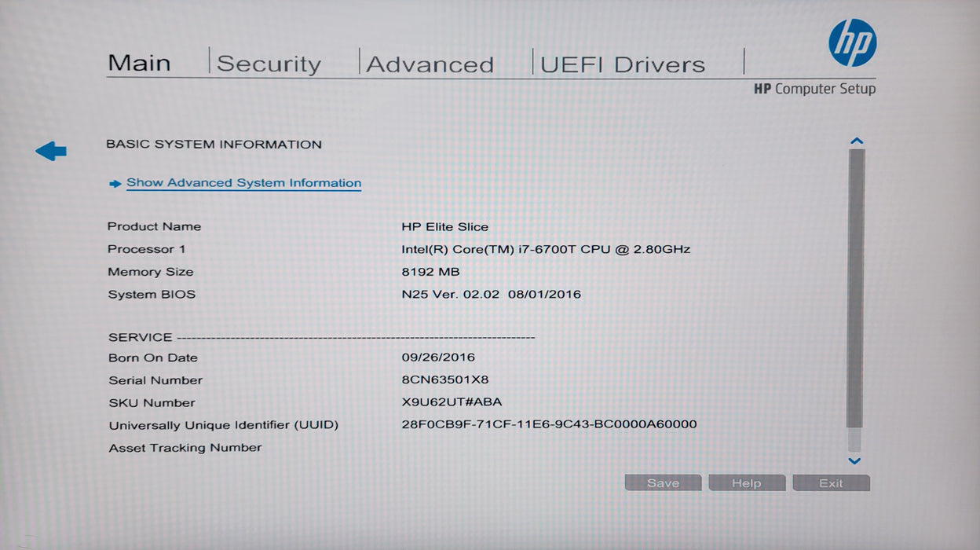This screenshot has width=980, height=550.
Task: Select the Born On Date label
Action: (x=153, y=357)
